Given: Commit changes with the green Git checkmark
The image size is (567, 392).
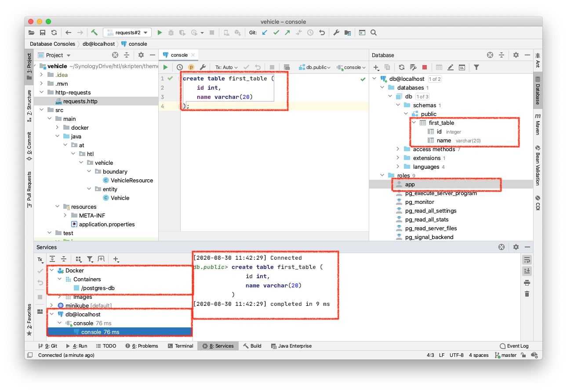Looking at the screenshot, I should pyautogui.click(x=276, y=33).
